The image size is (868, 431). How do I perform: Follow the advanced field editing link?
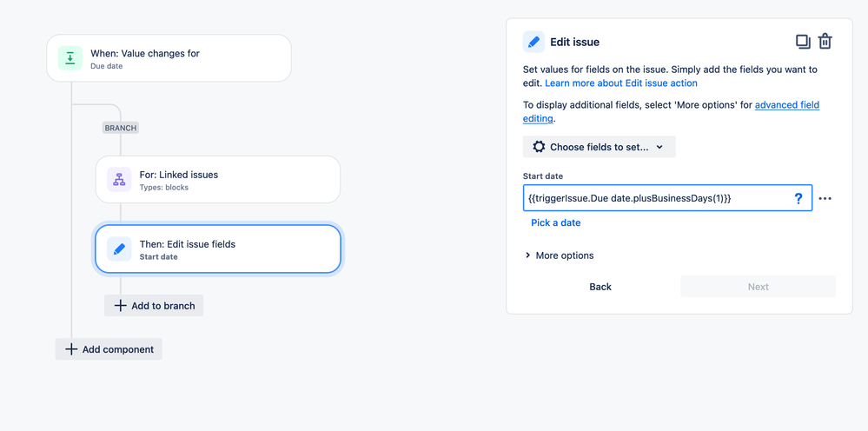tap(786, 105)
